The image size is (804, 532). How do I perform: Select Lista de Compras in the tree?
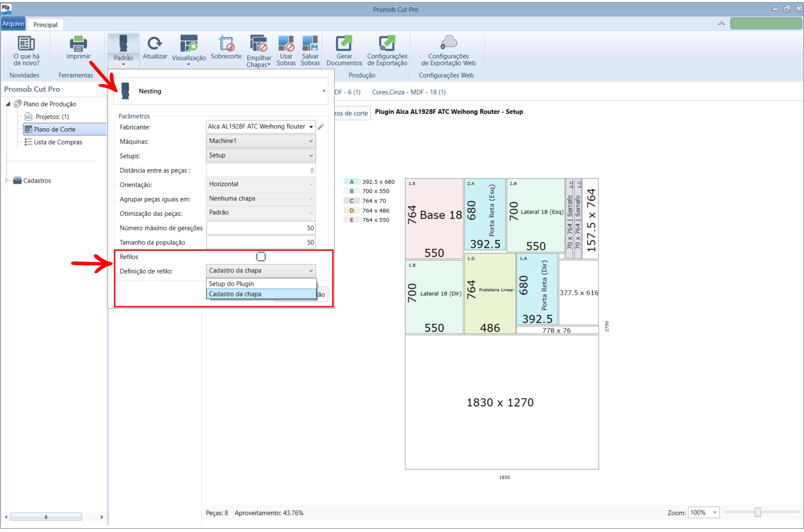[x=58, y=142]
